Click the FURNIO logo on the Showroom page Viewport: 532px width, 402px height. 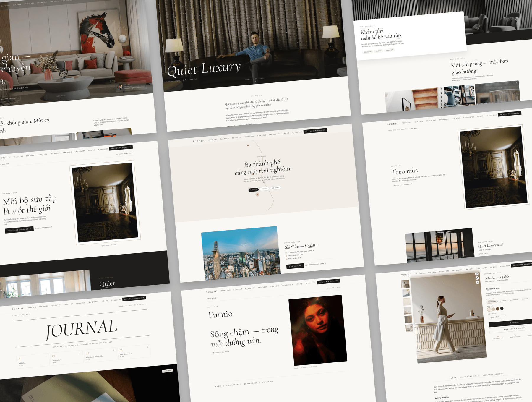[x=199, y=141]
